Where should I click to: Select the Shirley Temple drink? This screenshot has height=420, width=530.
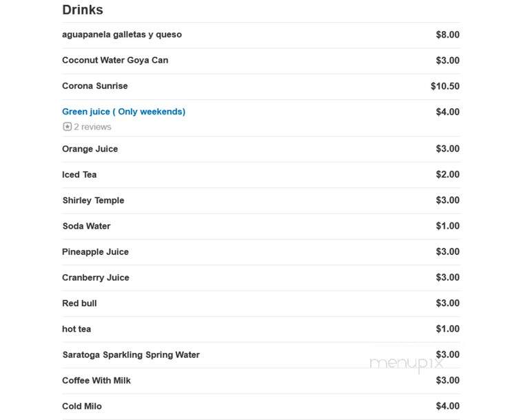pyautogui.click(x=93, y=200)
